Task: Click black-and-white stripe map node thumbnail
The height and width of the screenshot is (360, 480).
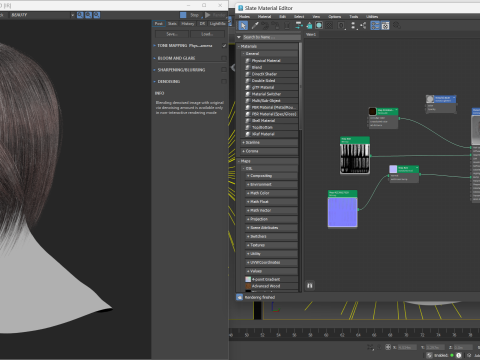Action: coord(355,159)
